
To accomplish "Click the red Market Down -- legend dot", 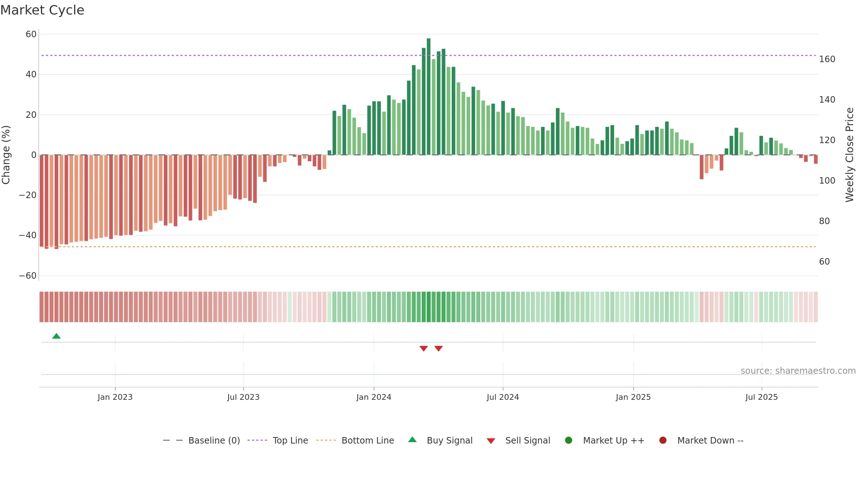I will 663,440.
